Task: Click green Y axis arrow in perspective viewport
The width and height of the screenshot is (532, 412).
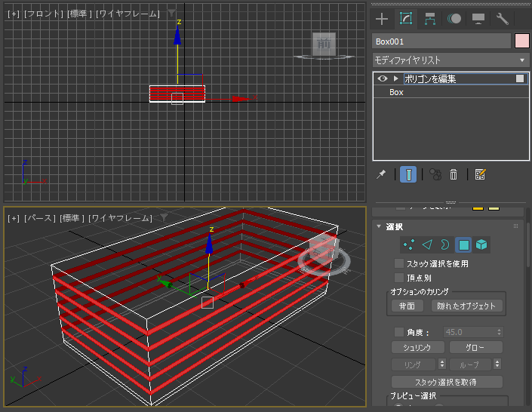Action: 165,283
